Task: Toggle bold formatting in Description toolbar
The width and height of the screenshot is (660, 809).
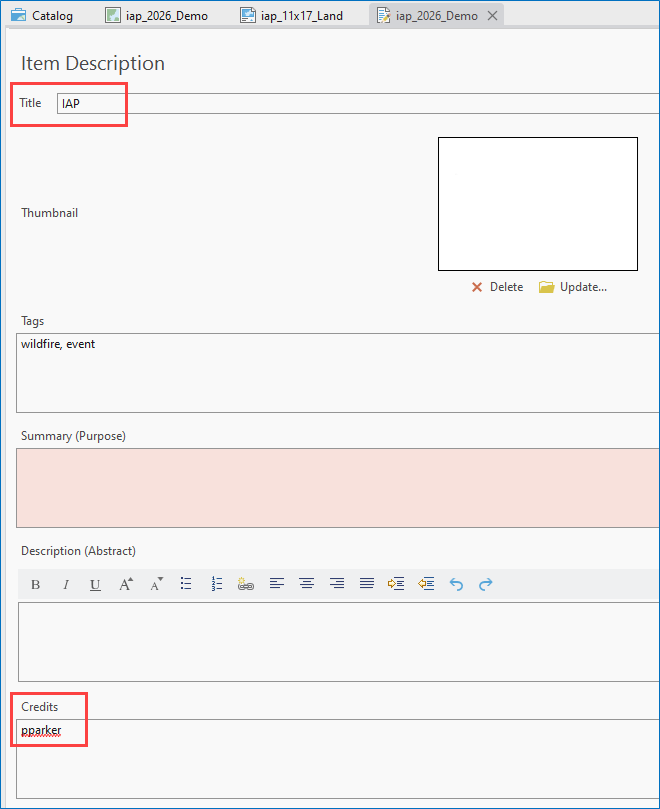Action: (36, 585)
